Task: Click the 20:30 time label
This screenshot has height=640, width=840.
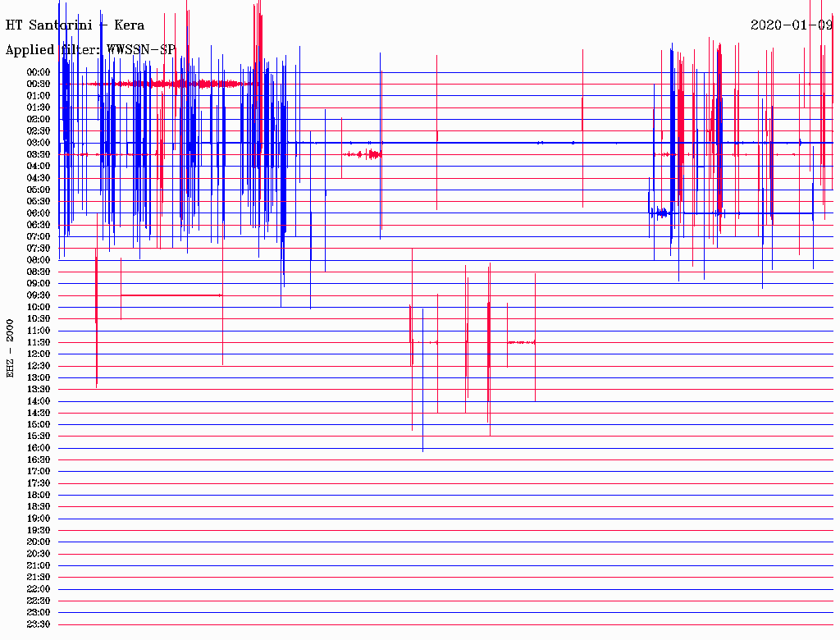Action: (39, 554)
